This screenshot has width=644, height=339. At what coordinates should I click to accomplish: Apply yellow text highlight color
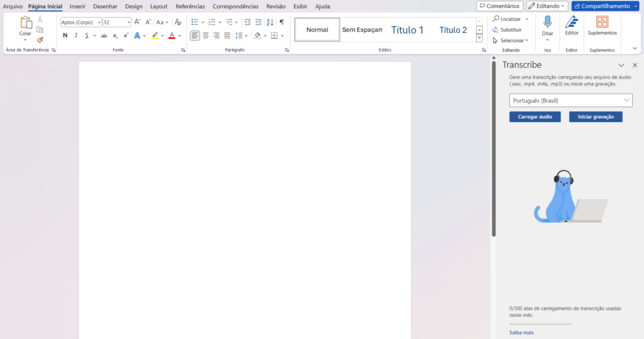pyautogui.click(x=155, y=36)
